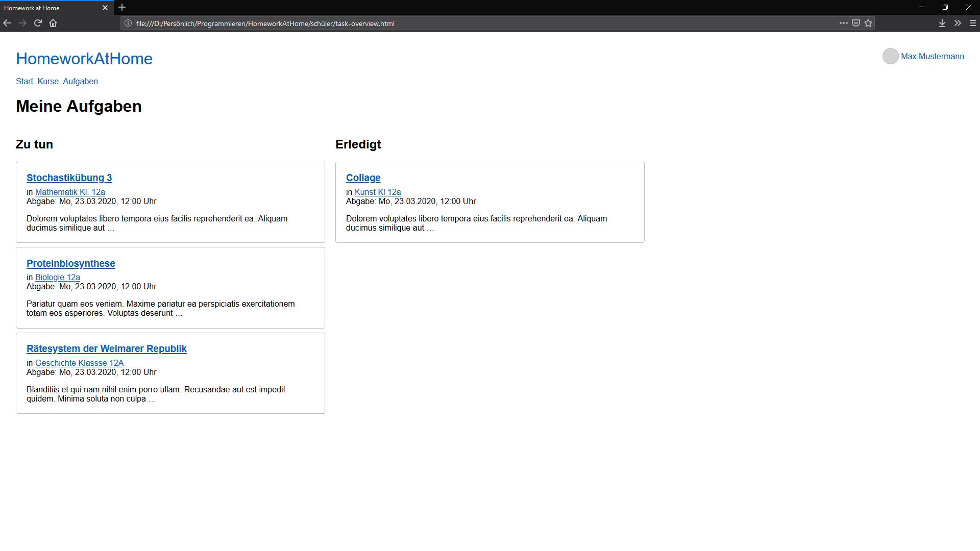Go to browser home page
This screenshot has height=551, width=980.
(53, 23)
